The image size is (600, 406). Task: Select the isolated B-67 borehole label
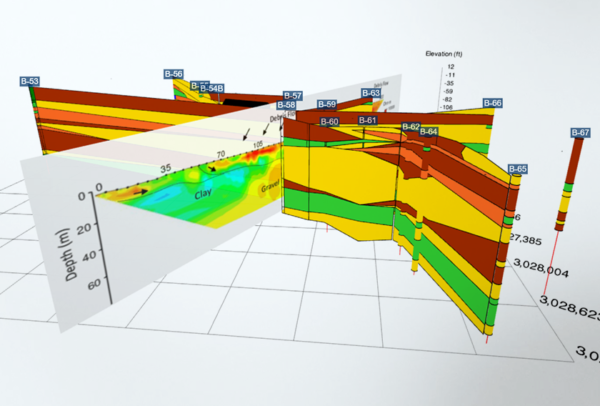580,132
